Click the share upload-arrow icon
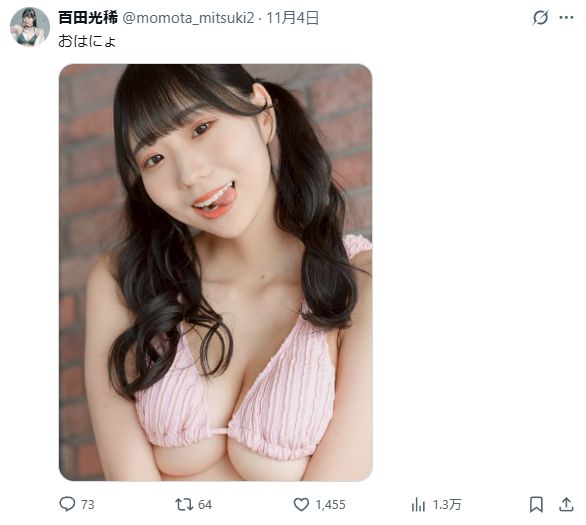The height and width of the screenshot is (525, 586). (x=566, y=504)
